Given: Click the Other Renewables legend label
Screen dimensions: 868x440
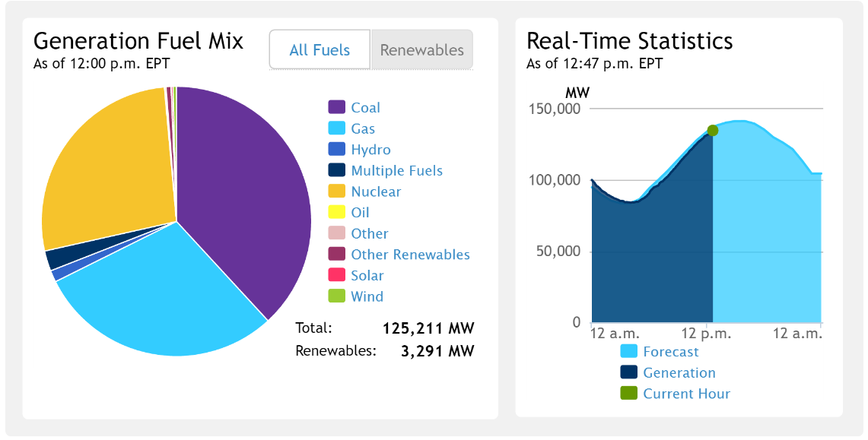Looking at the screenshot, I should 410,255.
